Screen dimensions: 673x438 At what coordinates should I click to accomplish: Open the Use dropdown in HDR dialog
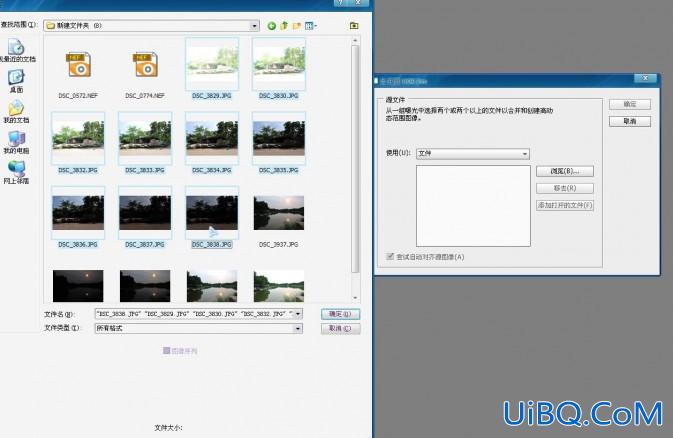(473, 154)
